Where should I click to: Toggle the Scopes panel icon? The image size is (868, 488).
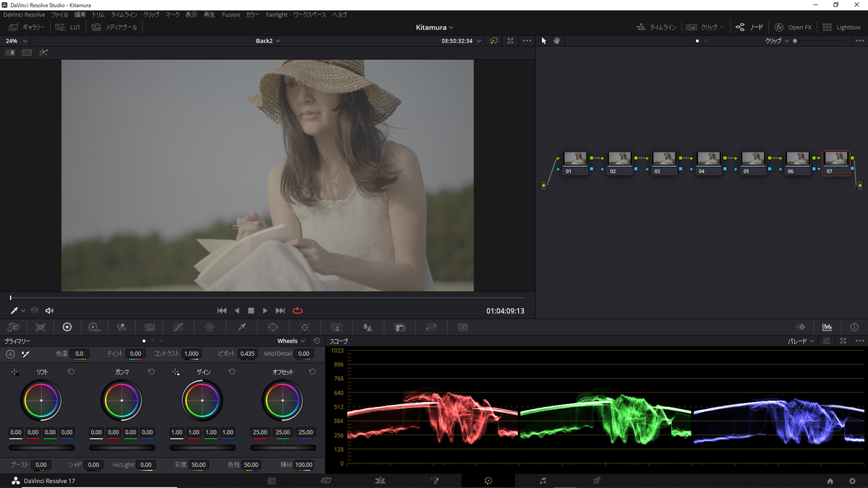827,328
